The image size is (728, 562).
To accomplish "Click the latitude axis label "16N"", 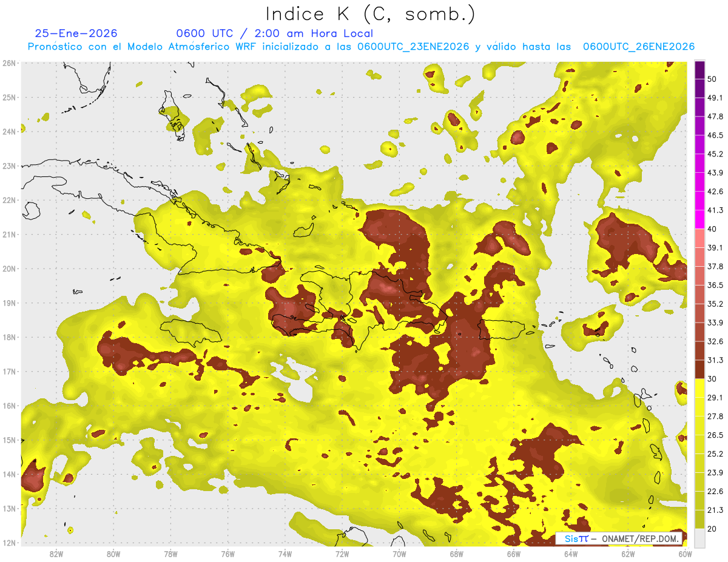I will coord(9,406).
